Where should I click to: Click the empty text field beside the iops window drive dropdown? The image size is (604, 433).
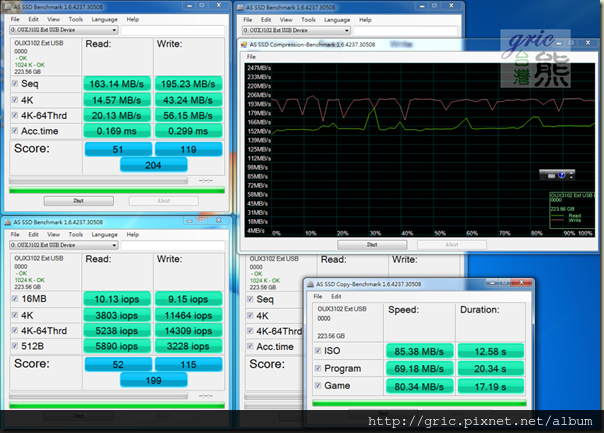point(173,245)
